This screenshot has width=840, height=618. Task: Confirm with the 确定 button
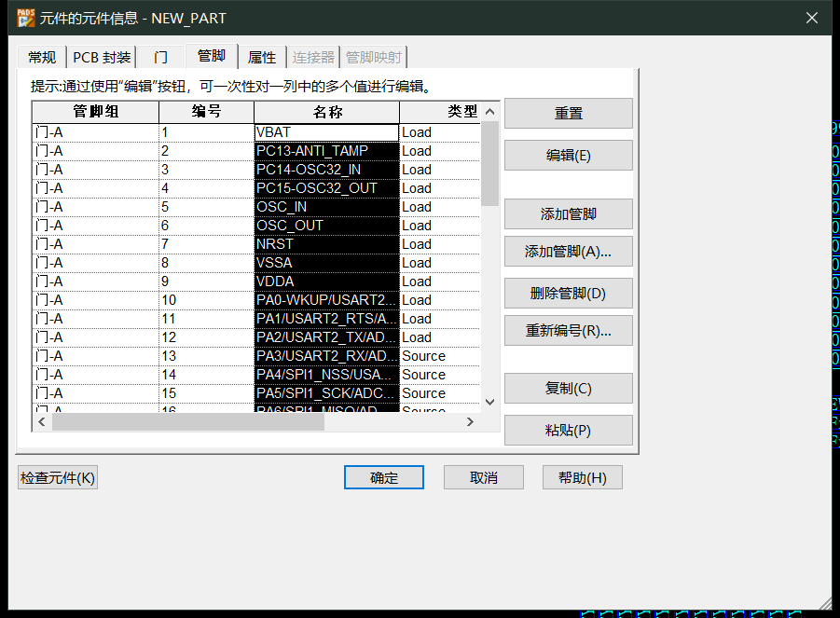coord(384,477)
